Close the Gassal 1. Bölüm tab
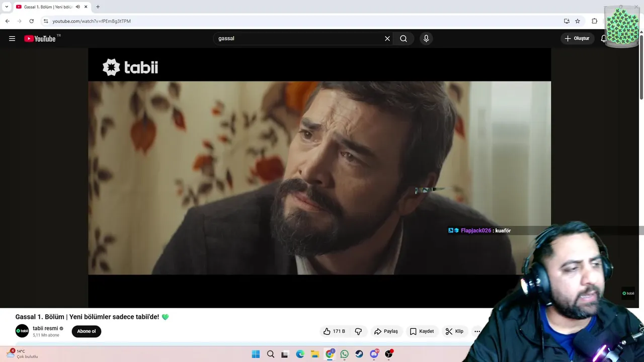 click(86, 7)
